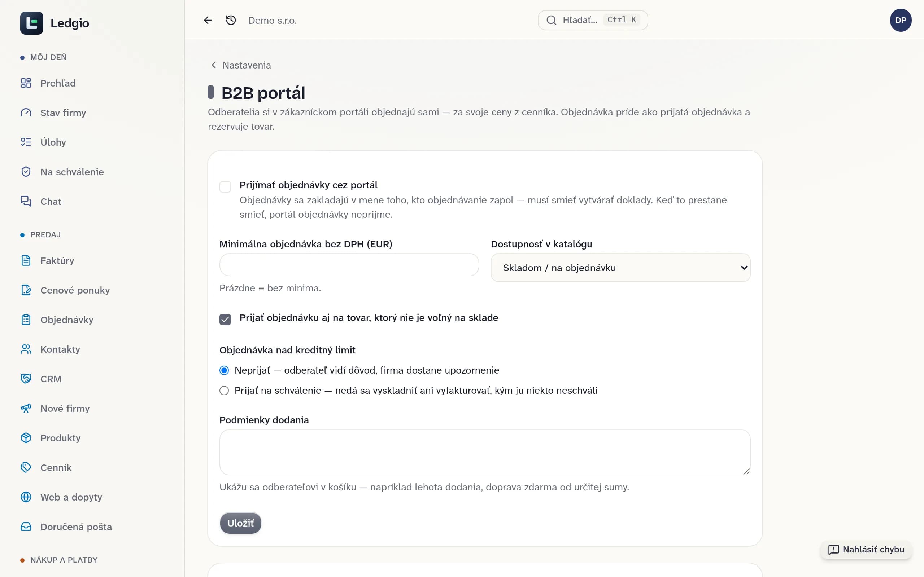Click the Nahlásiť chybu button

tap(866, 550)
